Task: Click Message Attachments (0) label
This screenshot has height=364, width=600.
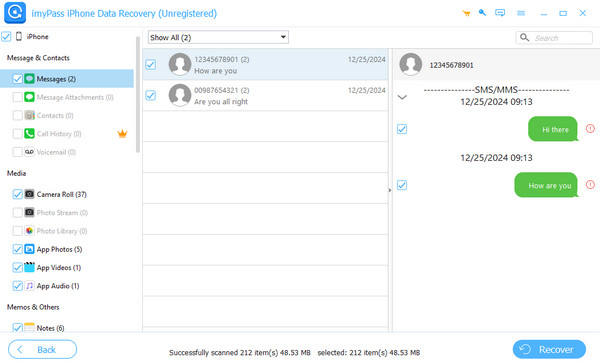Action: (75, 98)
